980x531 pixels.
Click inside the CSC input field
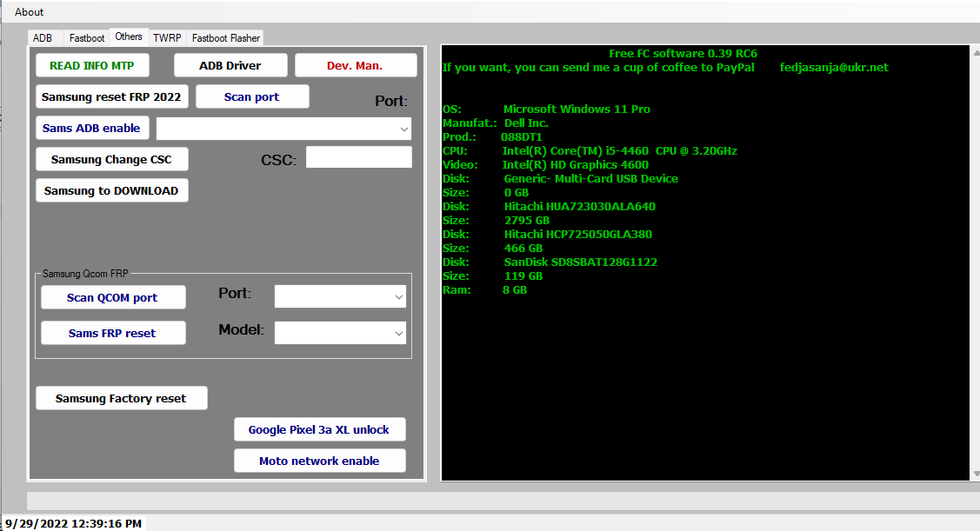point(358,156)
